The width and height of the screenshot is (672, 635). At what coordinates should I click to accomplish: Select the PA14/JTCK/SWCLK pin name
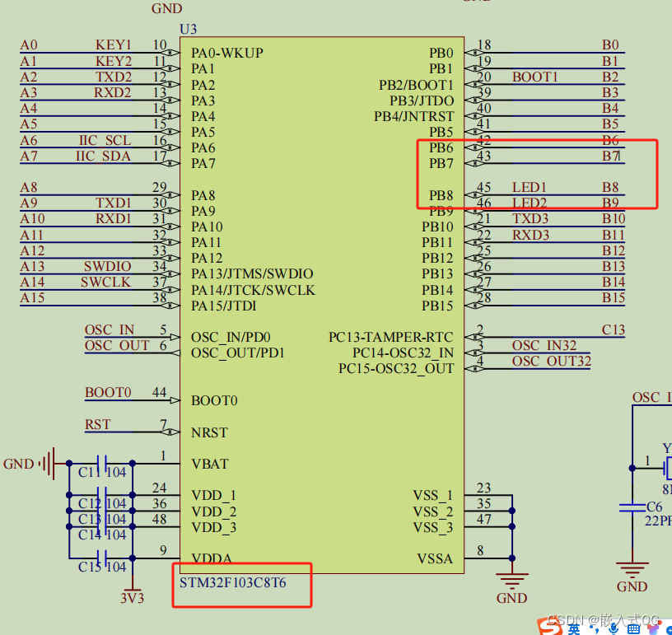coord(253,290)
